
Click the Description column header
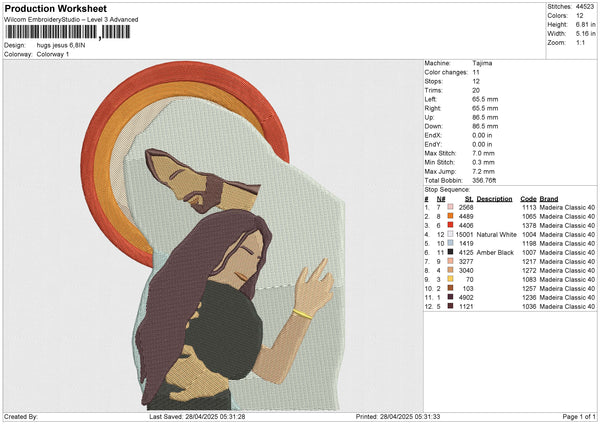click(494, 198)
